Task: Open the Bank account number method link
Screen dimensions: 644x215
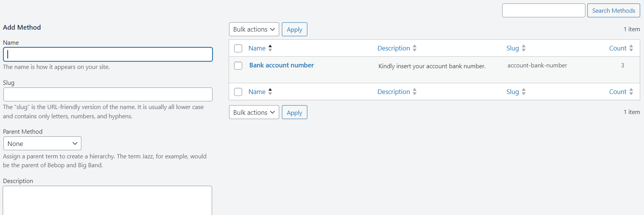Action: 282,65
